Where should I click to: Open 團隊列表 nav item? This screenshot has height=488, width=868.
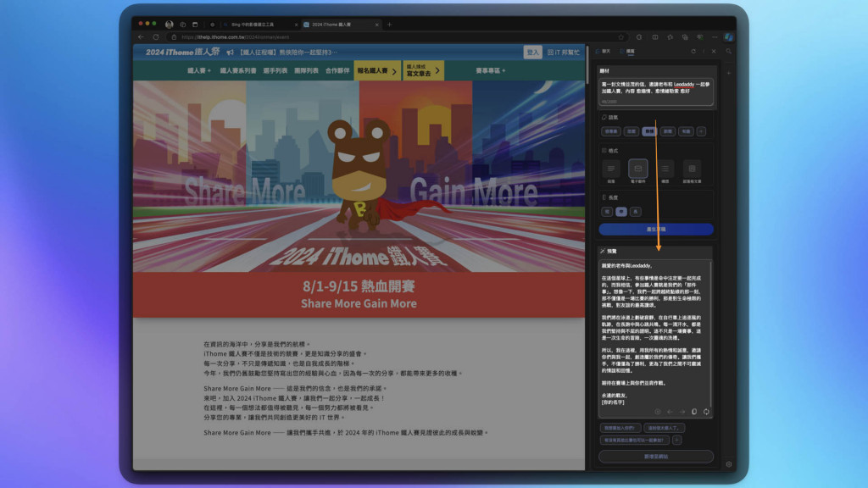306,71
